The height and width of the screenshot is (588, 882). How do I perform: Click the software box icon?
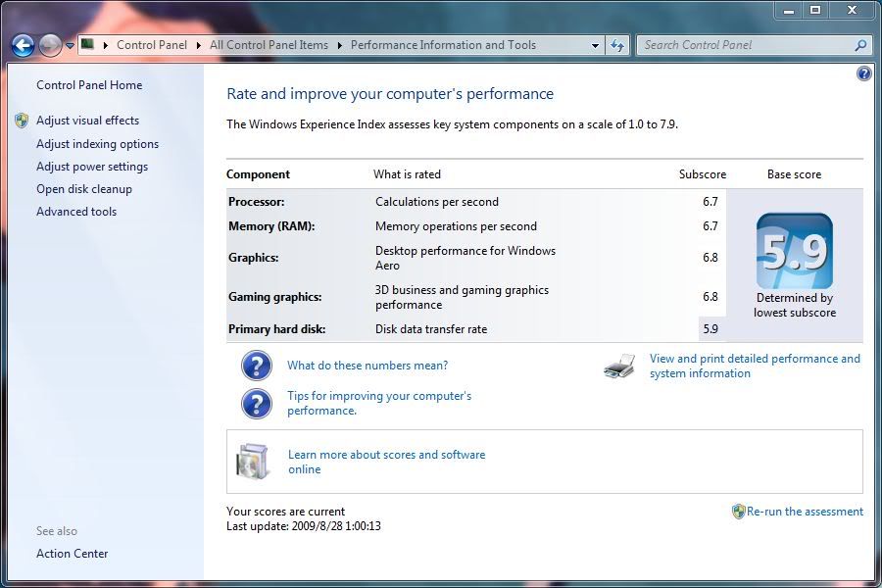coord(252,462)
